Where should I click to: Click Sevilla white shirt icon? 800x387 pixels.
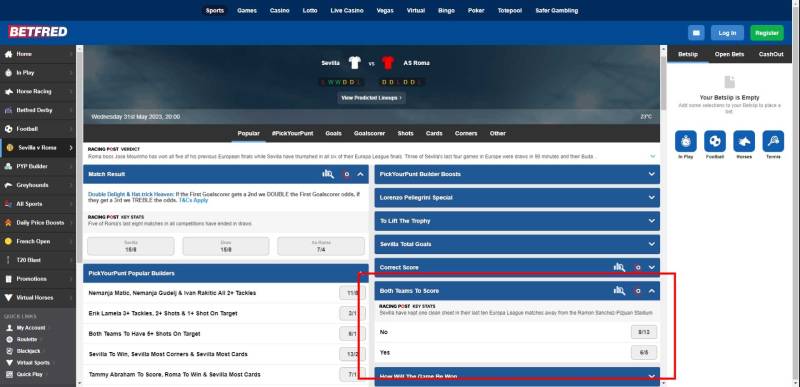pyautogui.click(x=355, y=63)
